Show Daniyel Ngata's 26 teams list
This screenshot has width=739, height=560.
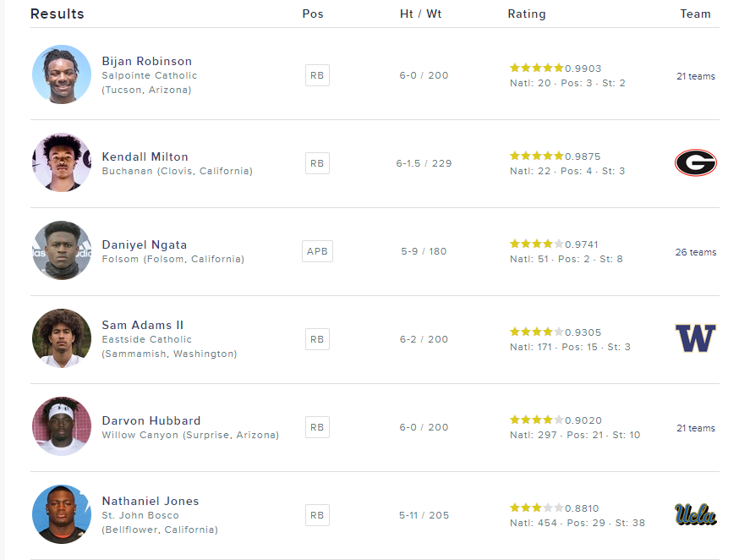click(695, 252)
